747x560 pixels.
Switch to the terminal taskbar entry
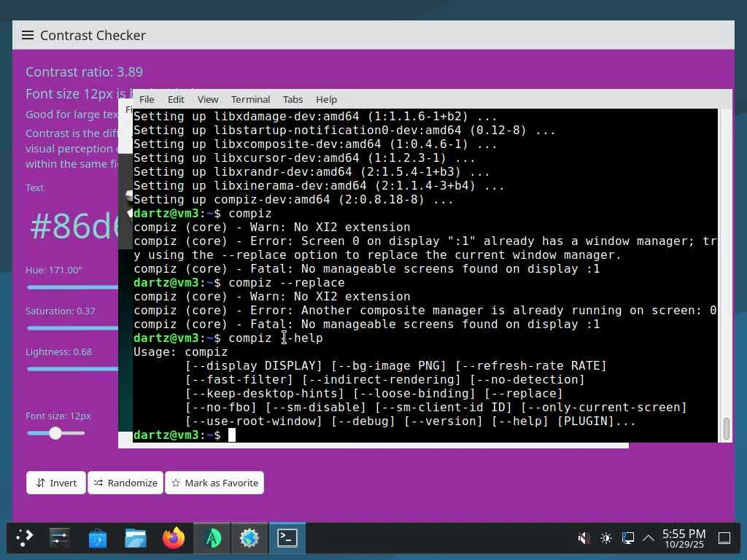click(287, 538)
